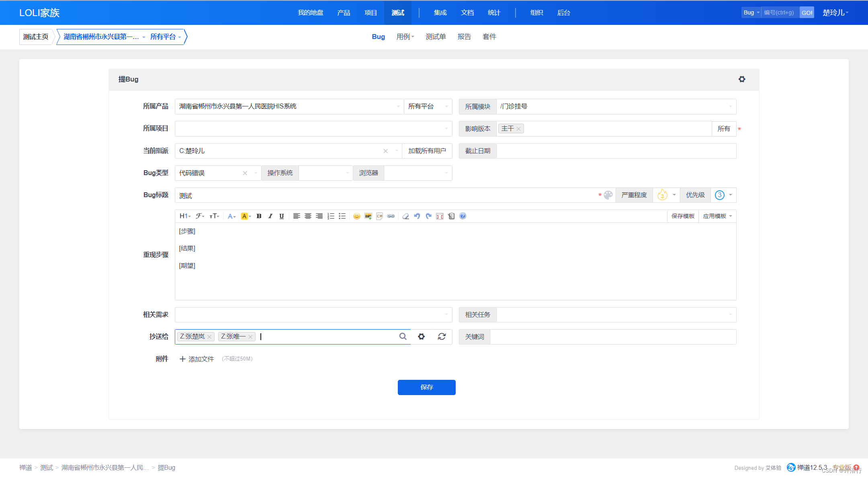Click 添加文件 to attach file

click(x=197, y=359)
